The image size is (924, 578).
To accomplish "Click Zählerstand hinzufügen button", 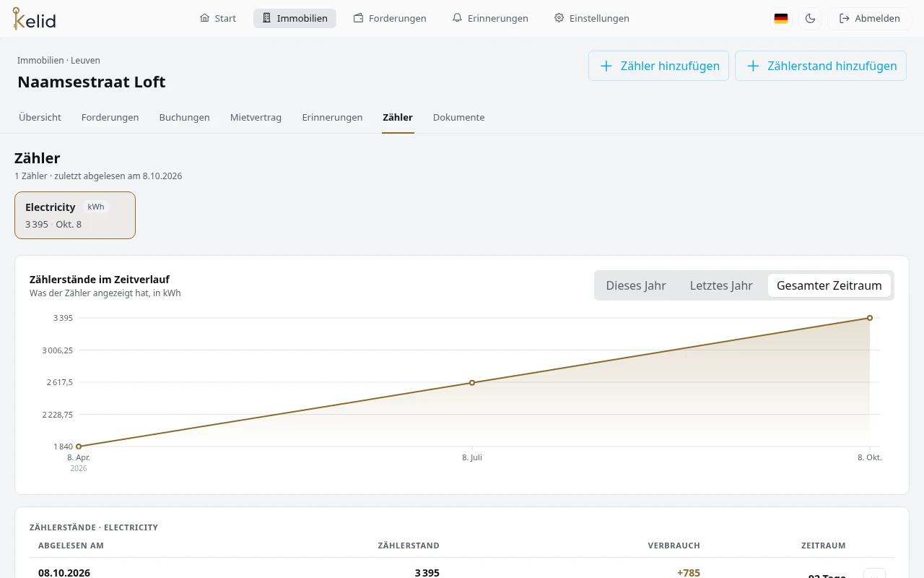I will pyautogui.click(x=821, y=66).
